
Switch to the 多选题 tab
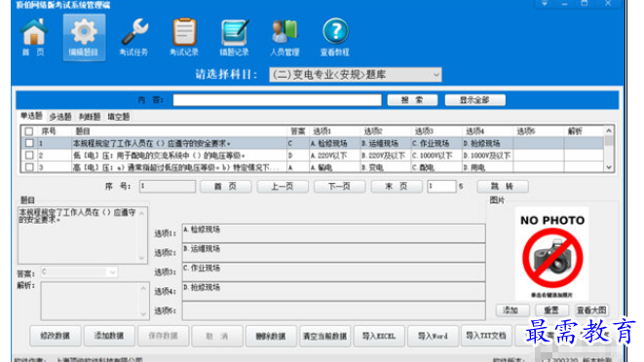click(60, 117)
